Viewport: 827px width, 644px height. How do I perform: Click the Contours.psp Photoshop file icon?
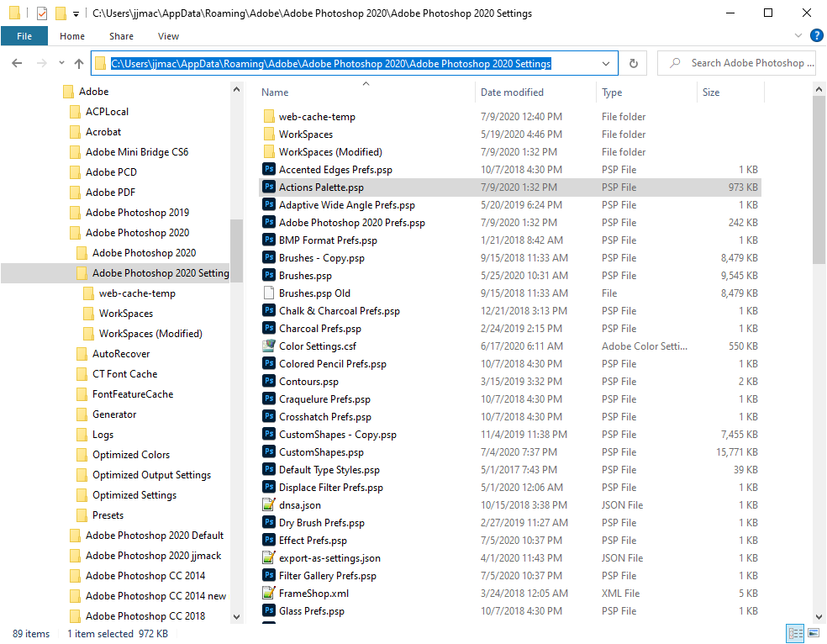pos(269,382)
